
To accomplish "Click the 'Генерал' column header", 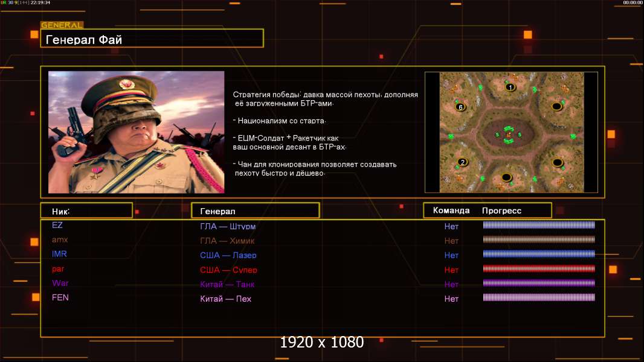I will 256,211.
